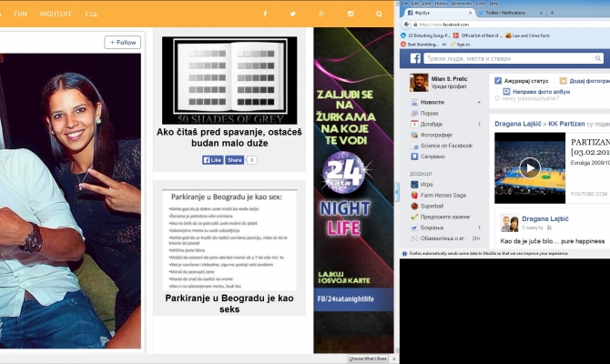610x364 pixels.
Task: Expand the Новости options arrow
Action: [481, 103]
